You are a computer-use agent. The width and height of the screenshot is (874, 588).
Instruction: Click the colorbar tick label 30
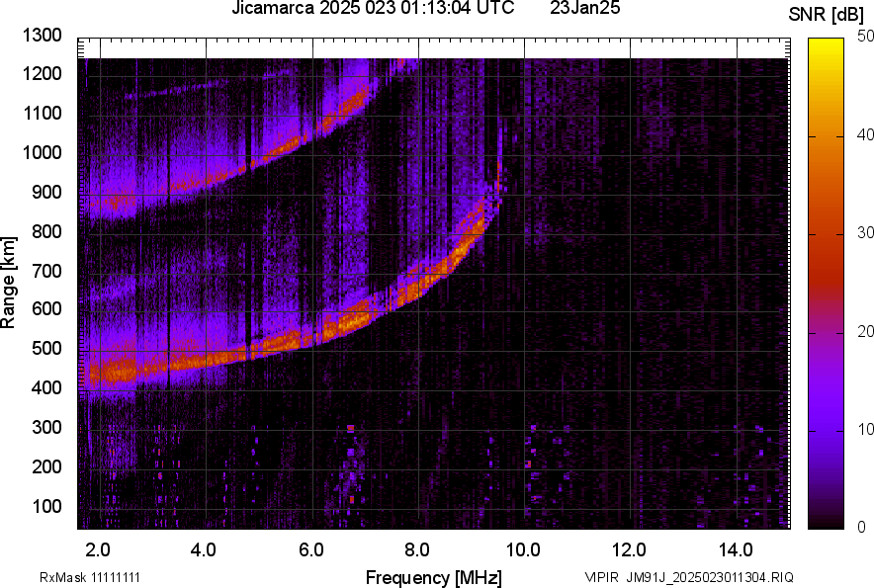pos(865,233)
